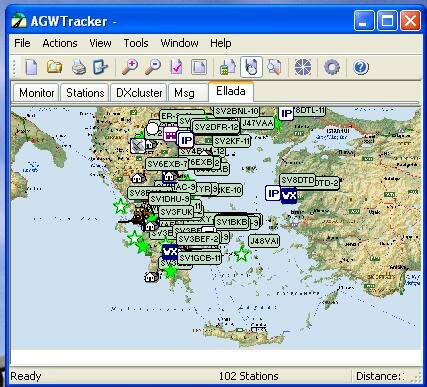Screen dimensions: 427x387
Task: Switch to the Monitor tab
Action: [x=36, y=93]
